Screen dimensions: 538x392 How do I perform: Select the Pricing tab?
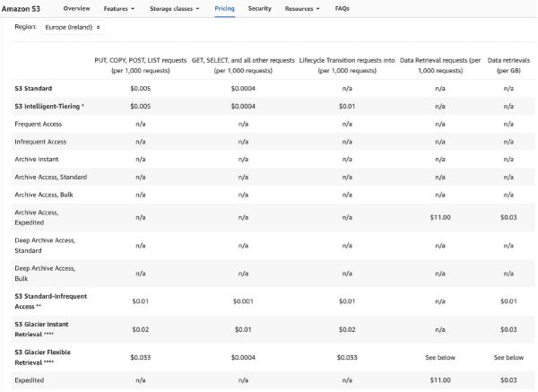(224, 9)
